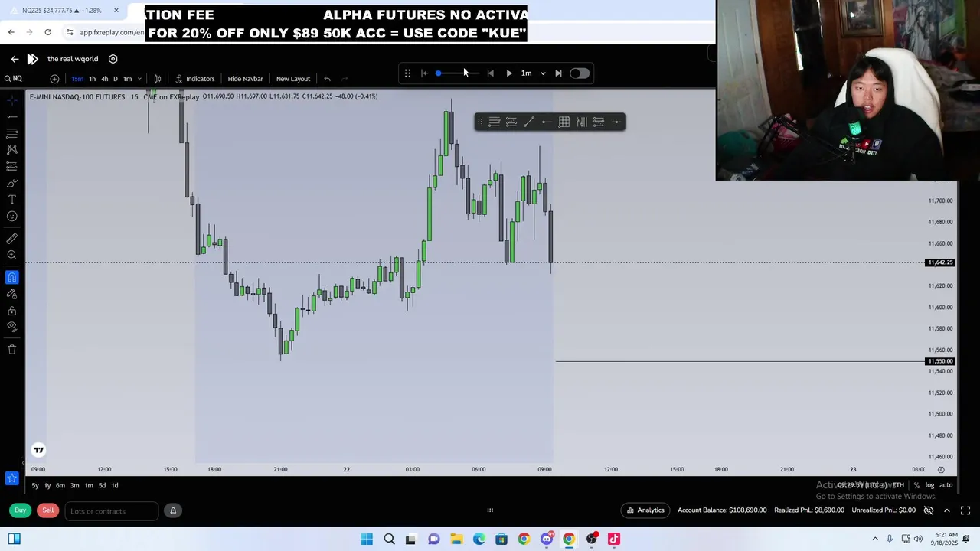Add a symbol with the plus circle icon

pos(54,79)
